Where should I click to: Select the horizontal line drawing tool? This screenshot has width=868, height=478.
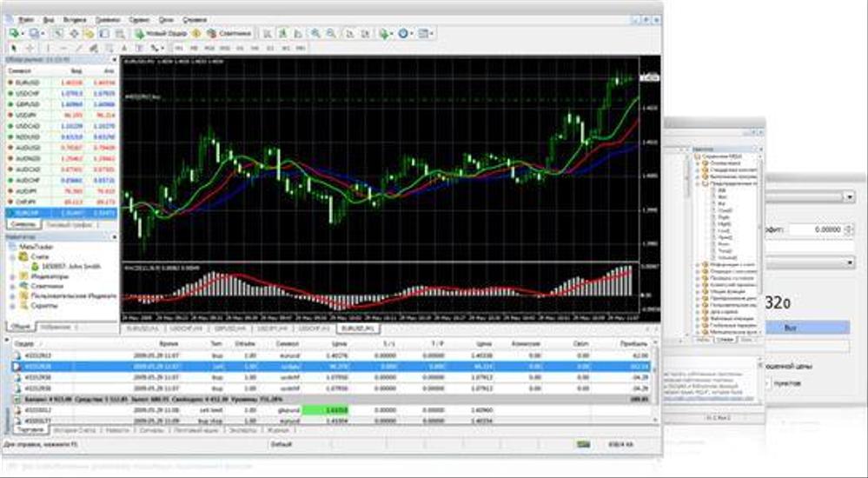click(x=63, y=48)
